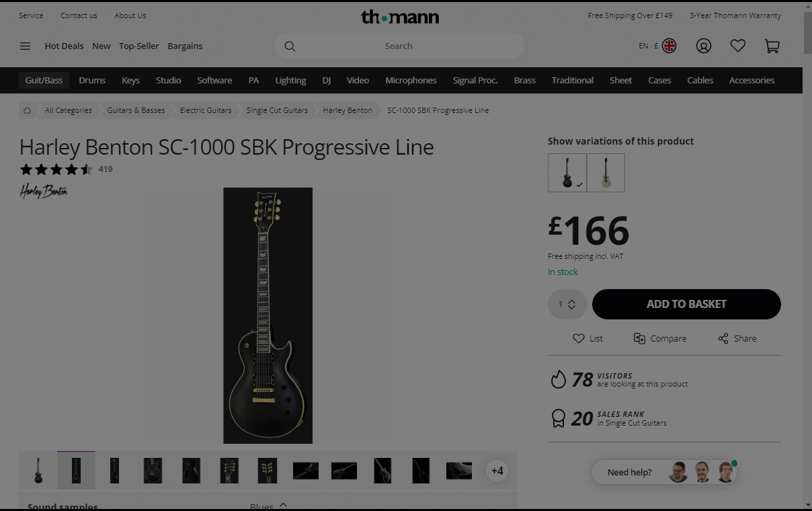
Task: Open the Microphones category menu
Action: (411, 80)
